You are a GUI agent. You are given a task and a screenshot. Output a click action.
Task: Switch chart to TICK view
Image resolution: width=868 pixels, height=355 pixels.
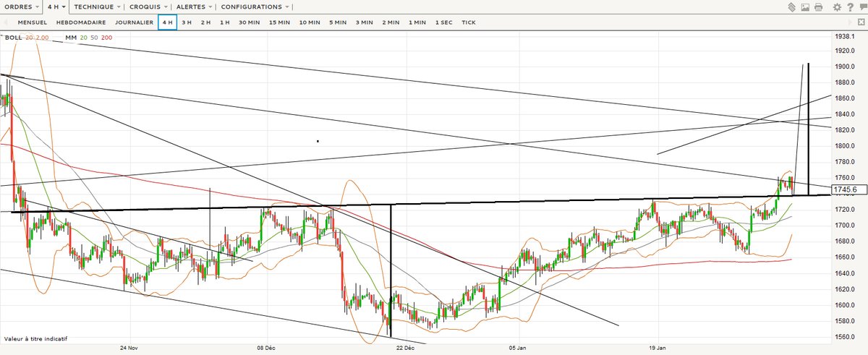(469, 22)
